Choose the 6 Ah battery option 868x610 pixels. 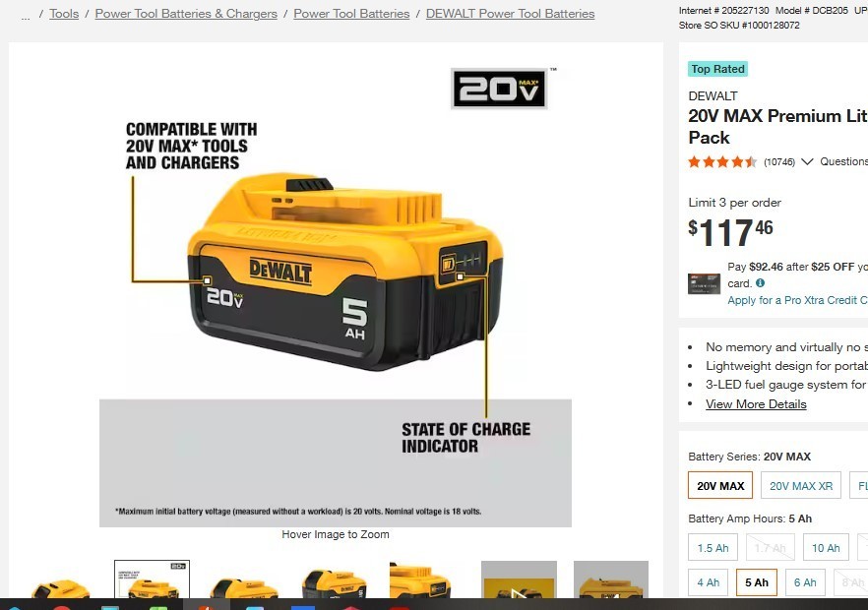click(x=805, y=582)
